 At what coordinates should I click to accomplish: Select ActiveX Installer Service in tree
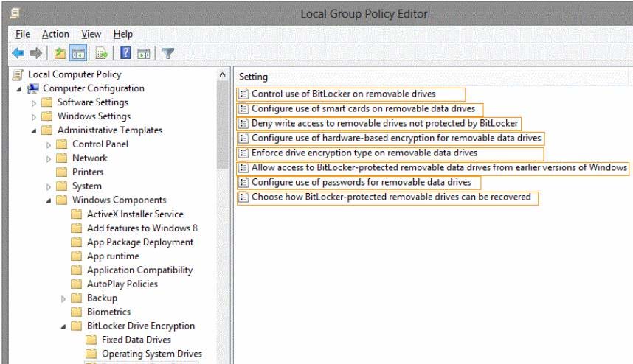click(135, 214)
